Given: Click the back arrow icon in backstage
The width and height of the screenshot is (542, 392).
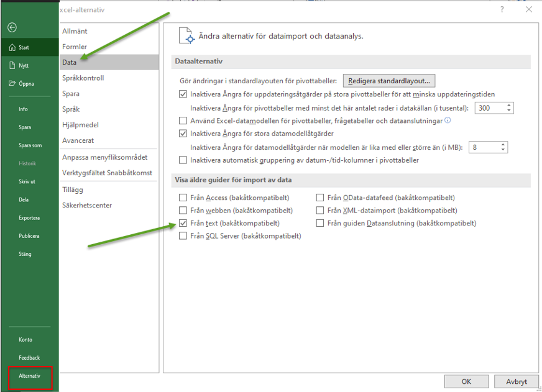Looking at the screenshot, I should coord(12,27).
